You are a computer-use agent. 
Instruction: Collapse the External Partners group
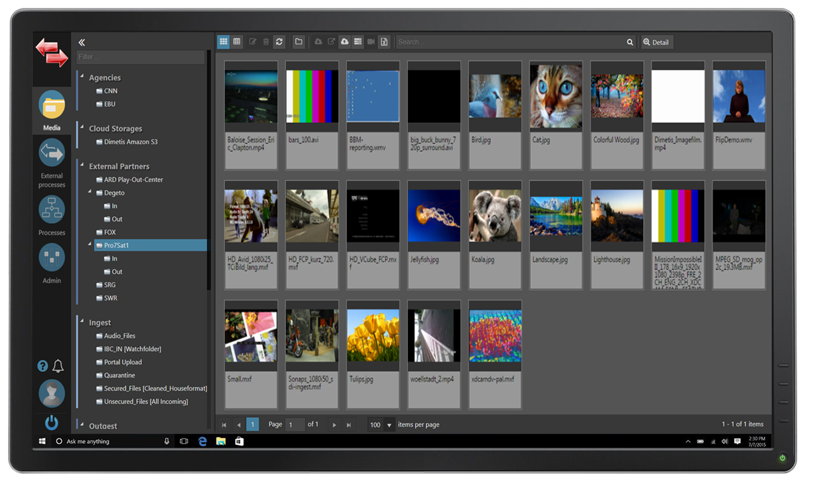pos(82,165)
